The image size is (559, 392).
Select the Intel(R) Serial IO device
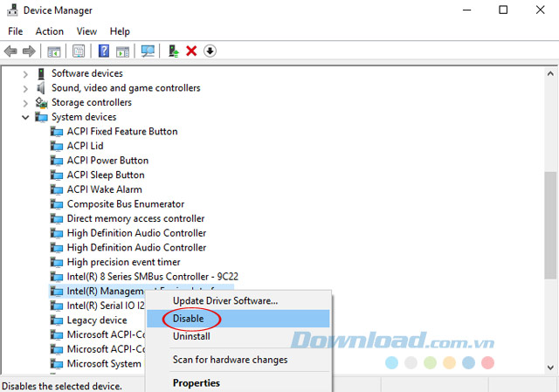pyautogui.click(x=106, y=306)
